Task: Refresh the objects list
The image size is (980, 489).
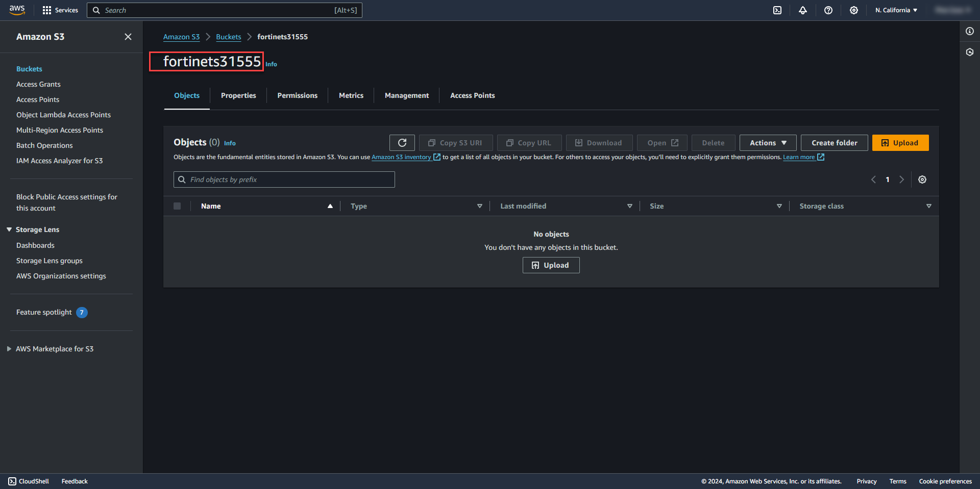Action: [402, 143]
